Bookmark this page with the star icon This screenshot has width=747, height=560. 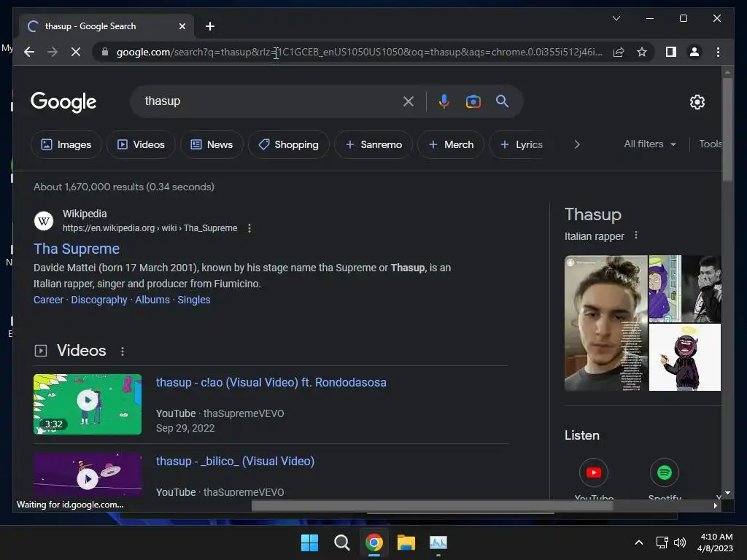click(642, 52)
